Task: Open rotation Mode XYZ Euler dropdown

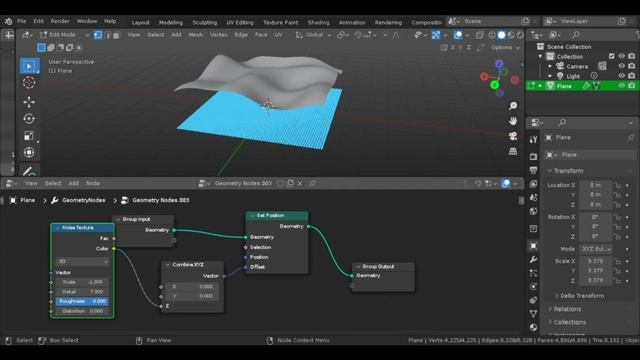Action: coord(596,249)
